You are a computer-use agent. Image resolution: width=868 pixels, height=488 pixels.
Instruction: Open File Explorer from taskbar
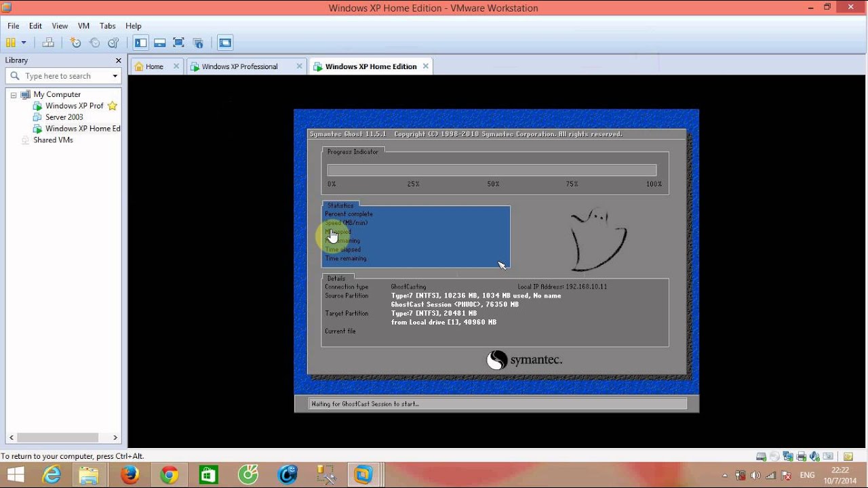click(x=90, y=475)
